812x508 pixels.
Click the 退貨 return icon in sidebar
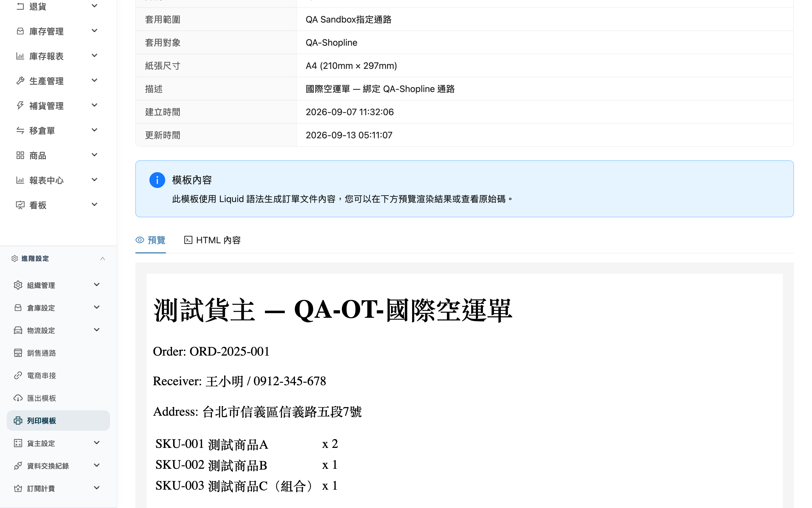tap(20, 6)
